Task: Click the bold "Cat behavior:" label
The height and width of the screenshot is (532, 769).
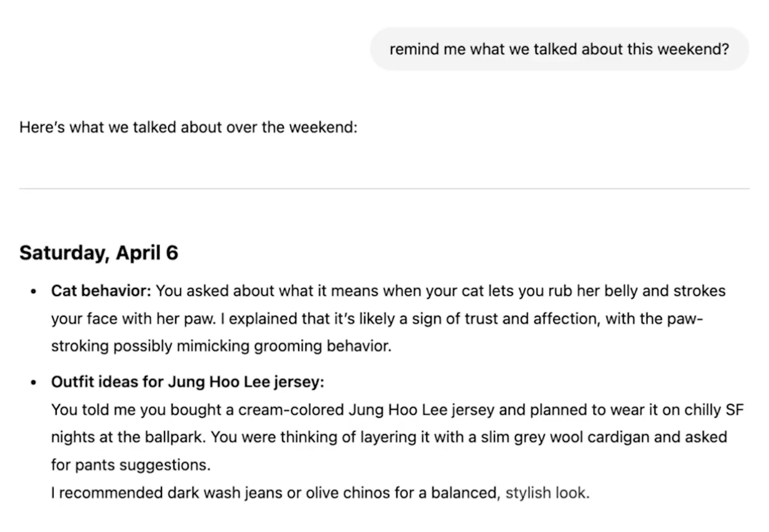Action: [x=102, y=291]
